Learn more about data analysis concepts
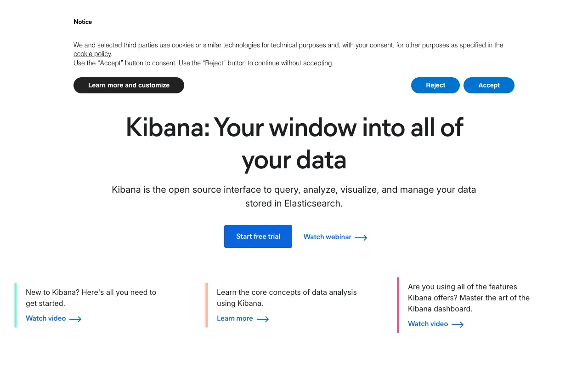 point(235,318)
